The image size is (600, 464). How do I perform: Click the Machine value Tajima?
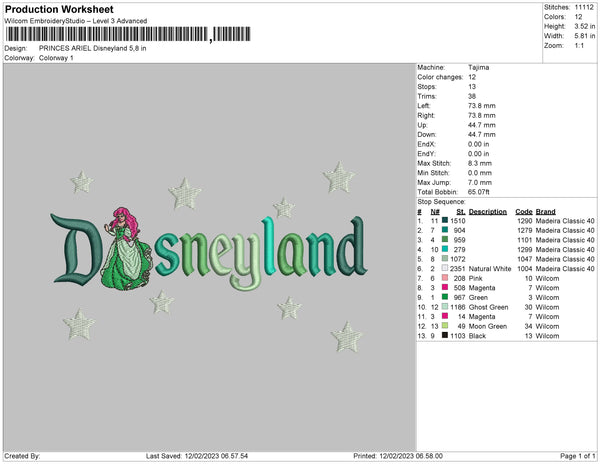point(478,67)
